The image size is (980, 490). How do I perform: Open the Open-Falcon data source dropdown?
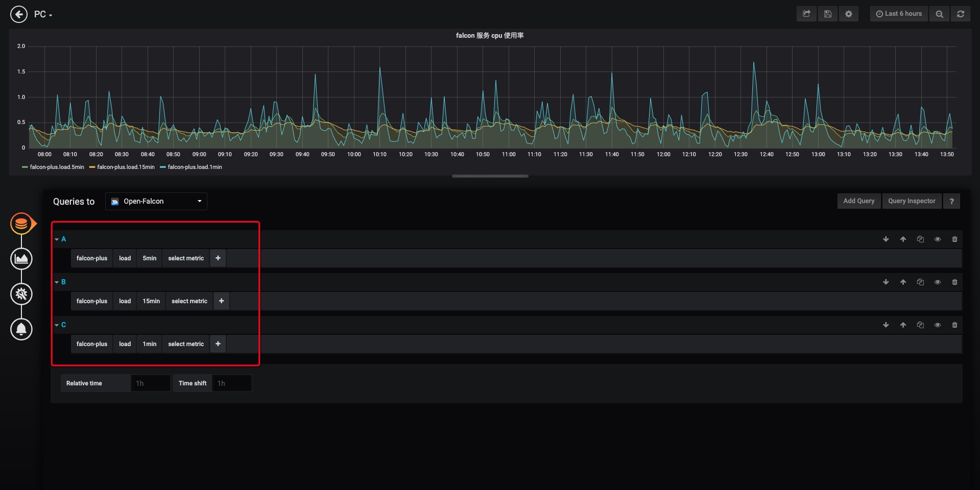tap(156, 201)
